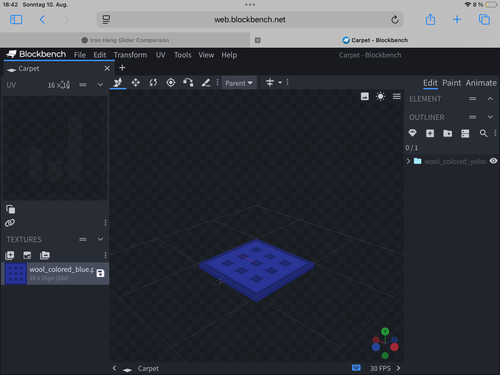Switch to Edit mode tab
Screen dimensions: 500x375
coord(430,83)
